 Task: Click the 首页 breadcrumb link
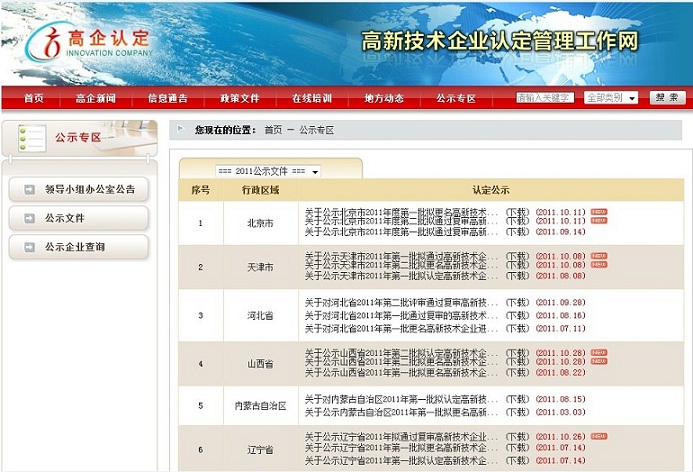pos(273,130)
